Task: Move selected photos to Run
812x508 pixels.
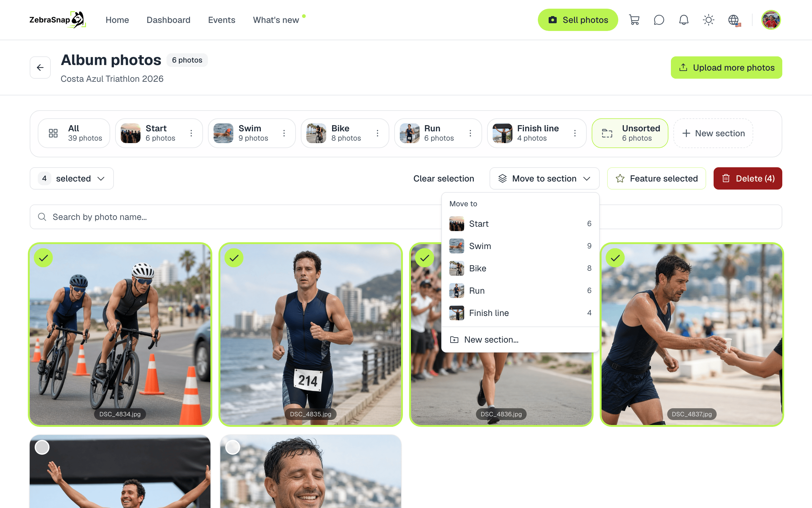Action: [520, 291]
